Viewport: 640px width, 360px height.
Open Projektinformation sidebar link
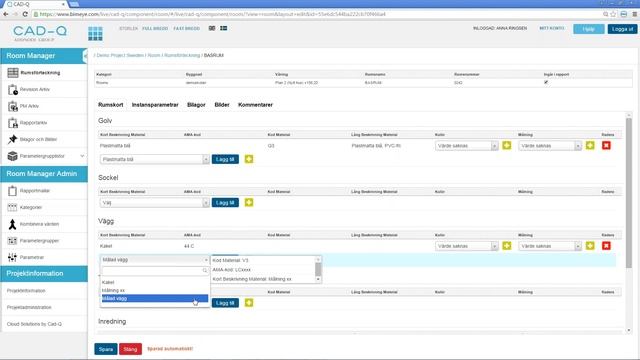pos(26,291)
